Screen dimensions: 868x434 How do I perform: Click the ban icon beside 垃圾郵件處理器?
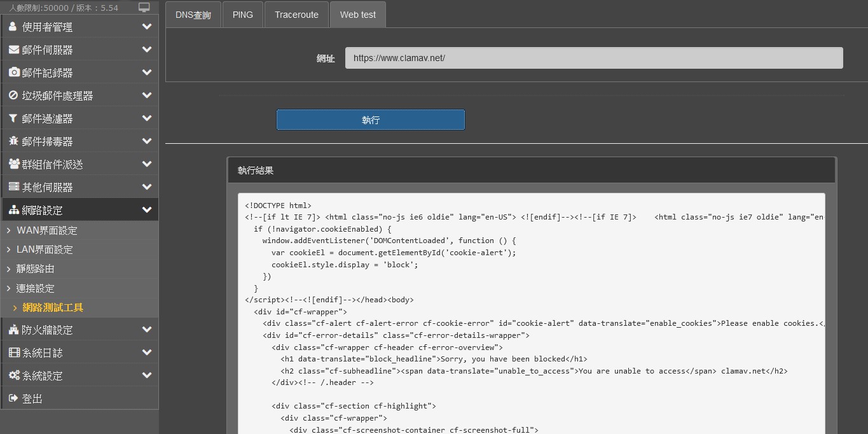(x=13, y=95)
